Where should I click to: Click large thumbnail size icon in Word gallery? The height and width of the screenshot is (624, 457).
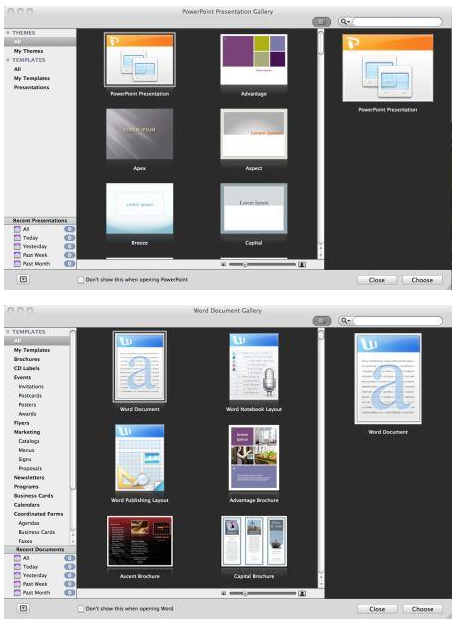tap(302, 593)
